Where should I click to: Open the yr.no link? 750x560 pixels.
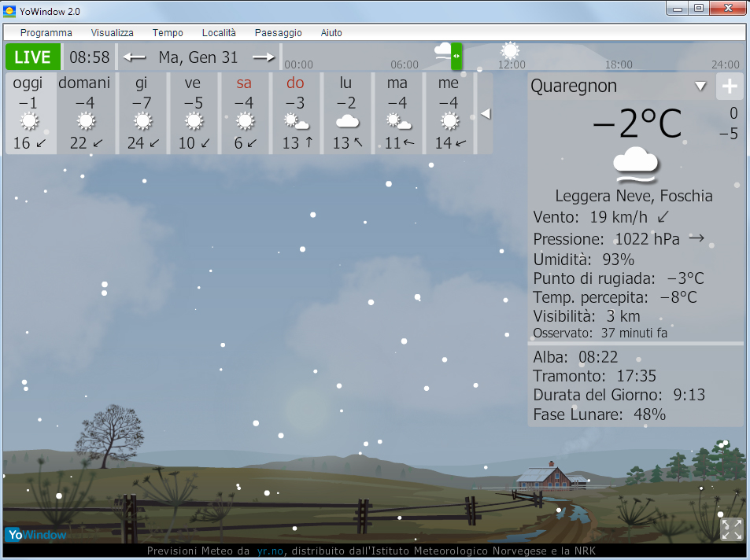coord(268,551)
